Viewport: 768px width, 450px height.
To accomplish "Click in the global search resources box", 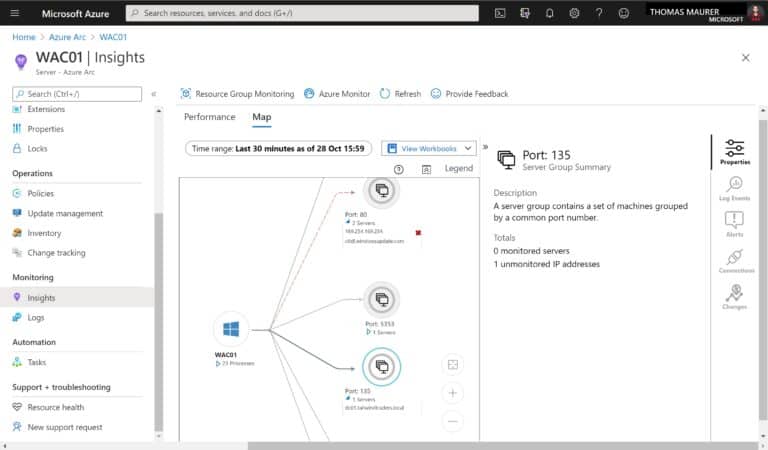I will click(x=302, y=13).
